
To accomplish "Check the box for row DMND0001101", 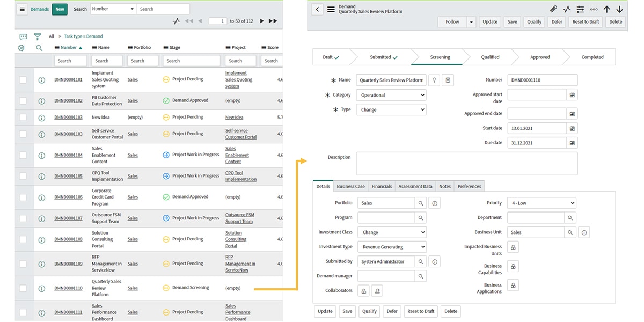I will click(23, 80).
